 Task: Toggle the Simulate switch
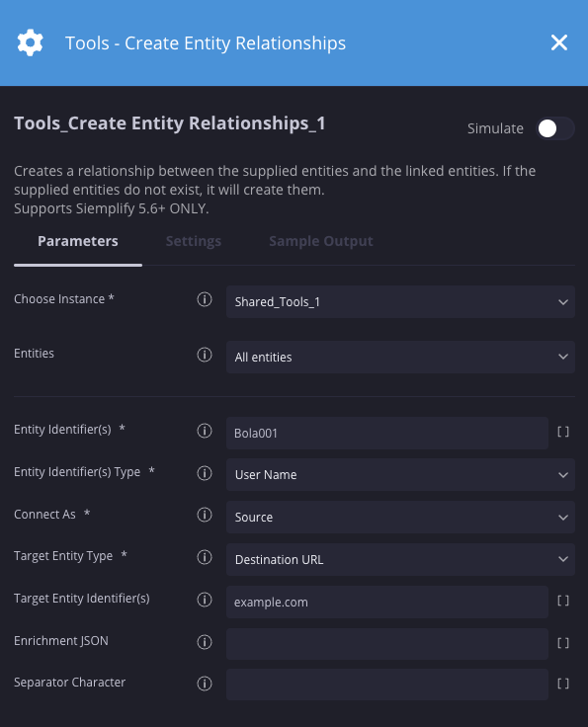(x=555, y=128)
